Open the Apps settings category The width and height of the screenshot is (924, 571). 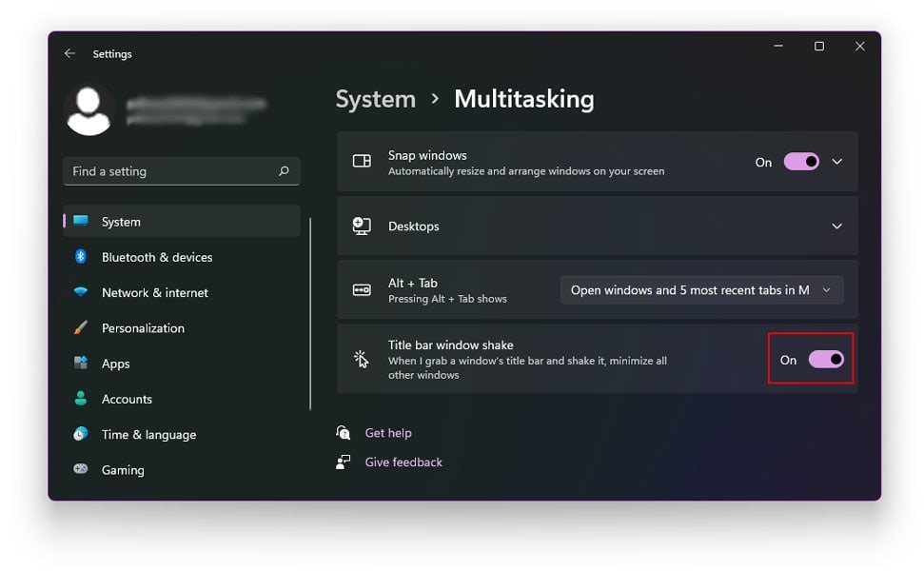click(115, 364)
